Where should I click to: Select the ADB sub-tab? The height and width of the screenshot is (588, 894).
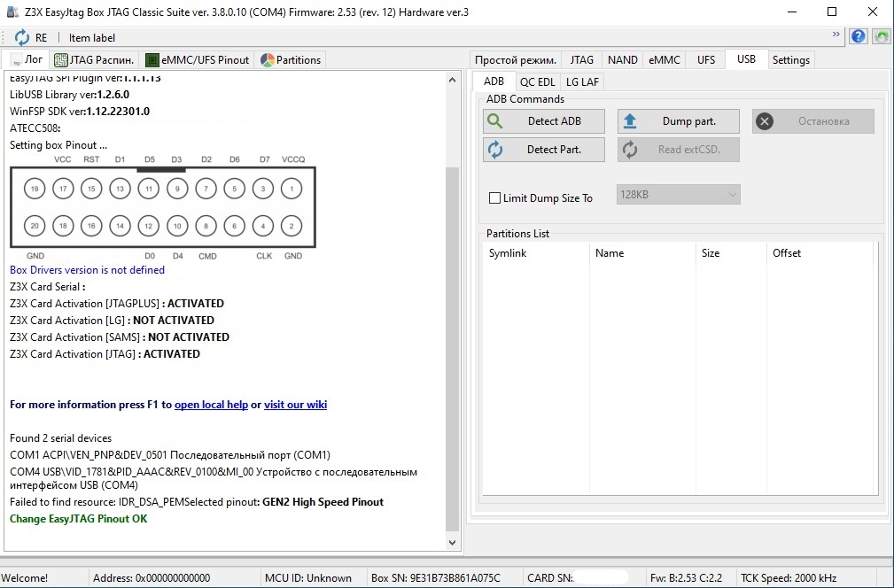(x=494, y=81)
